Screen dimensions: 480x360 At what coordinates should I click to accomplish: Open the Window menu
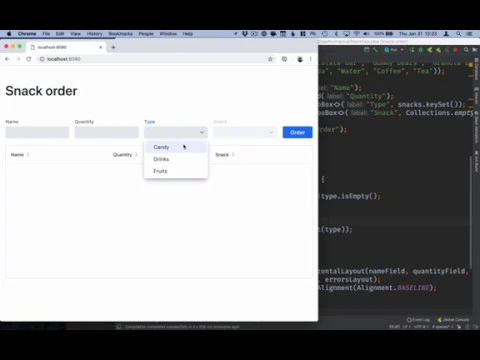(168, 34)
